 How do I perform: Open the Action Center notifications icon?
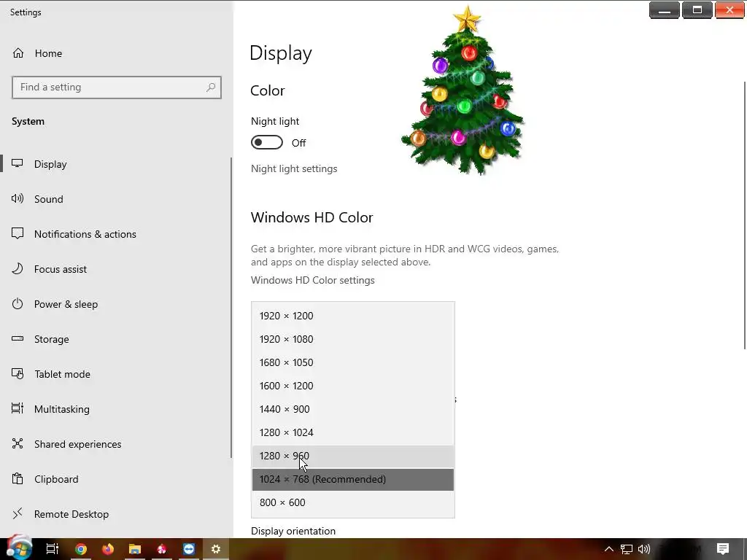(723, 549)
